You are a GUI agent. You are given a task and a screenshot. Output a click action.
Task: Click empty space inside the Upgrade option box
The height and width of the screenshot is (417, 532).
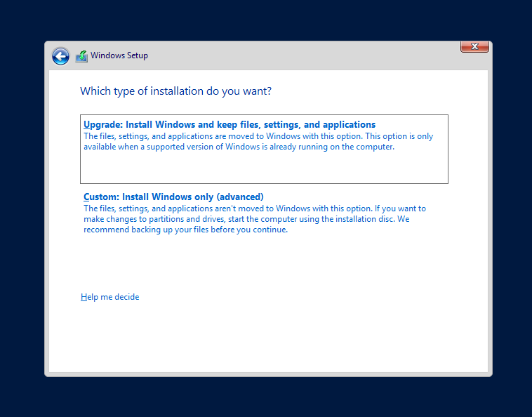pyautogui.click(x=264, y=168)
